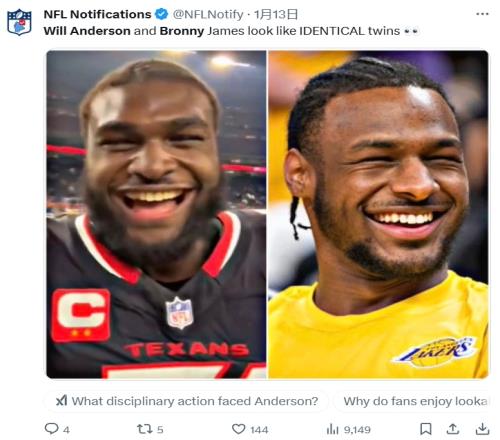
Task: Share the post using the upload arrow icon
Action: point(453,429)
